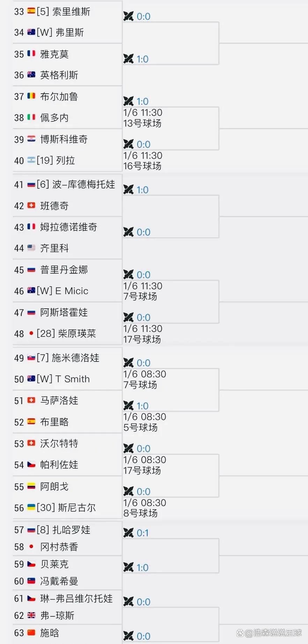Select player 施米德洛娃 seeded [7]
This screenshot has width=308, height=644.
click(x=75, y=358)
